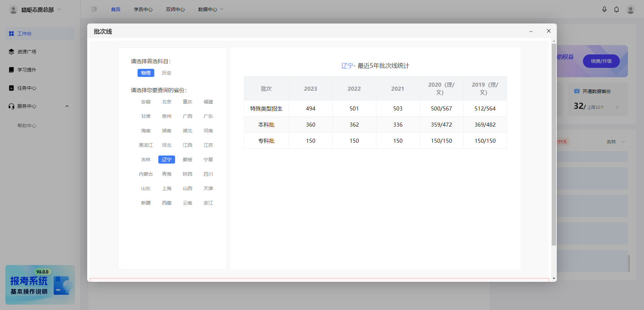Click the user avatar icon

pos(631,9)
